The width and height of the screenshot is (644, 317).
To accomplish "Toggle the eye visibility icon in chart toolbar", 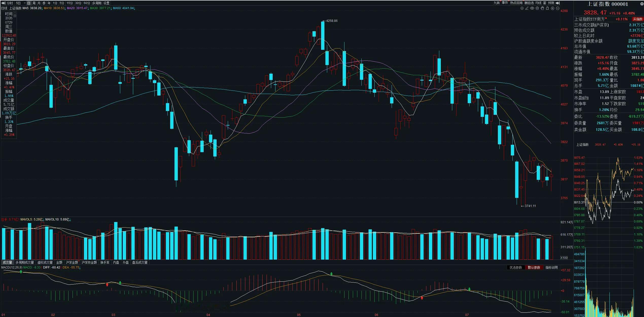I will point(532,8).
